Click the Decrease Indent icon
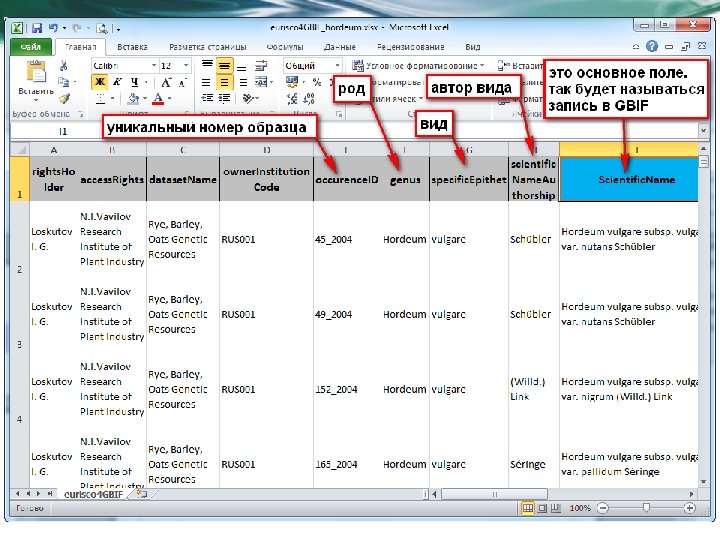Image resolution: width=720 pixels, height=540 pixels. [x=208, y=98]
